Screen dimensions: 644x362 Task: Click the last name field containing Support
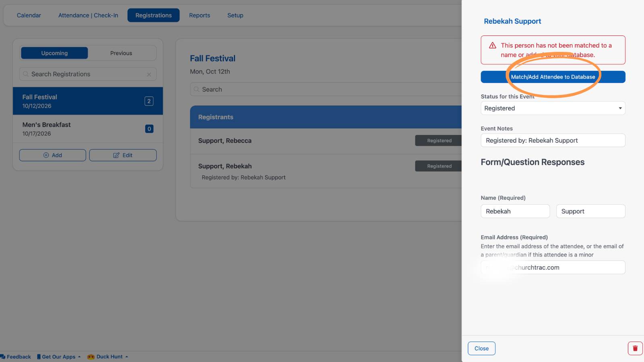click(x=590, y=211)
